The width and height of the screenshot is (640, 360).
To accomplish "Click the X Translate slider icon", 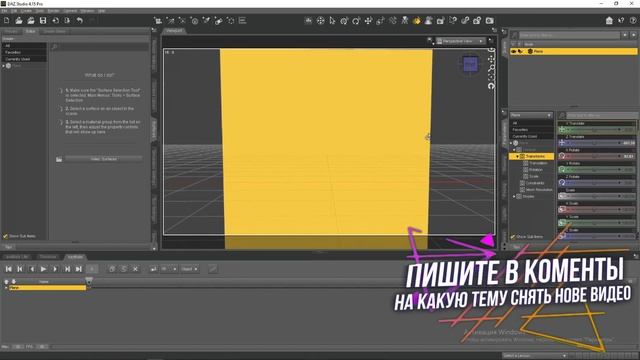I will [562, 130].
